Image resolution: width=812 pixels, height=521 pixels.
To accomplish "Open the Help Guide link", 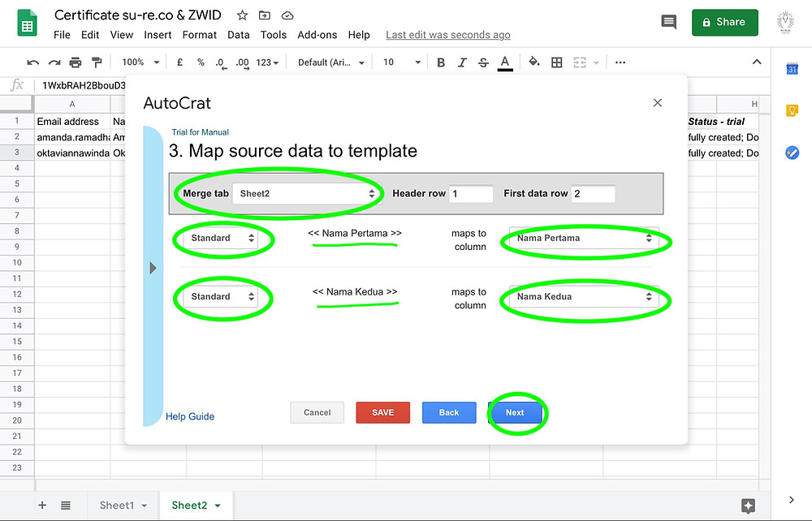I will pos(189,416).
